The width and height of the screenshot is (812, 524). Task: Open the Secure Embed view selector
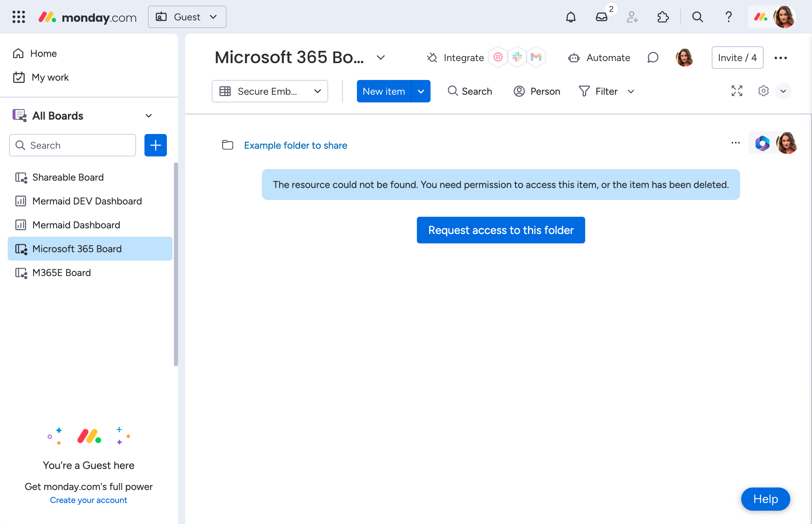click(x=270, y=91)
